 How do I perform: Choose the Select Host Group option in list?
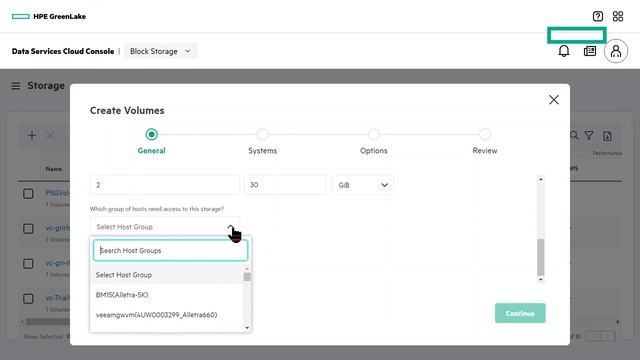167,275
